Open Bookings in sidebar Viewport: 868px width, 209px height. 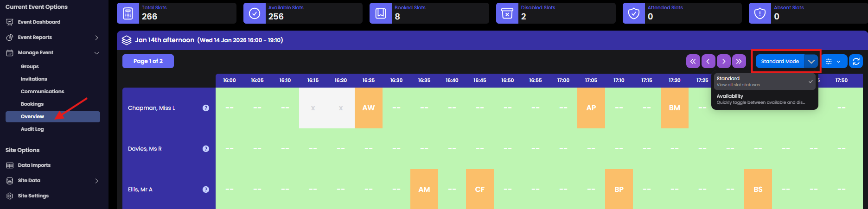click(x=32, y=104)
